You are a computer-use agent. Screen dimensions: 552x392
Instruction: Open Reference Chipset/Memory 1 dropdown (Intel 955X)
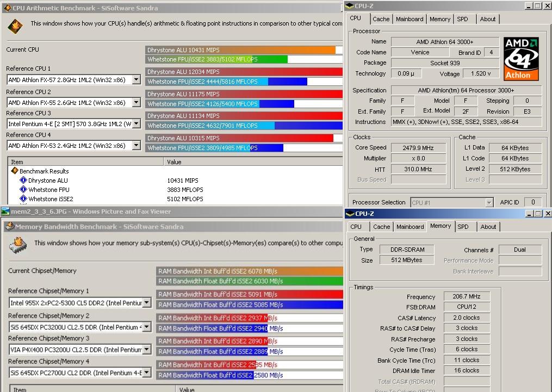click(147, 303)
